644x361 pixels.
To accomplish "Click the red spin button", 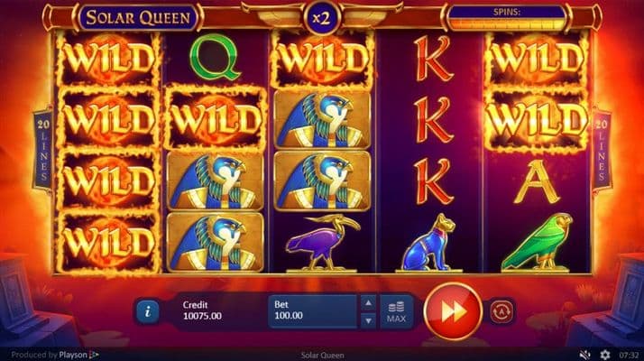I will pos(453,311).
